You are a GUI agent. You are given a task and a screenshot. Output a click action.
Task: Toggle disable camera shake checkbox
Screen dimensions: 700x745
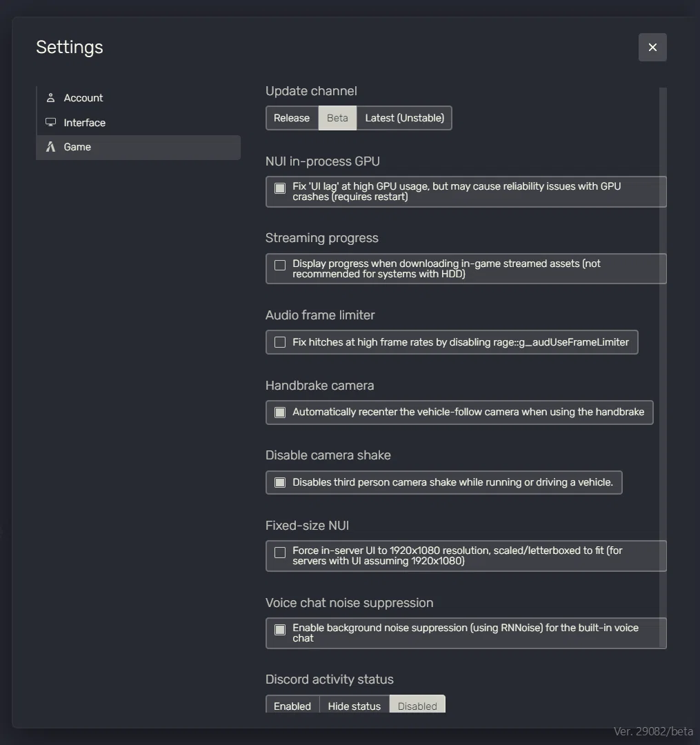click(280, 482)
